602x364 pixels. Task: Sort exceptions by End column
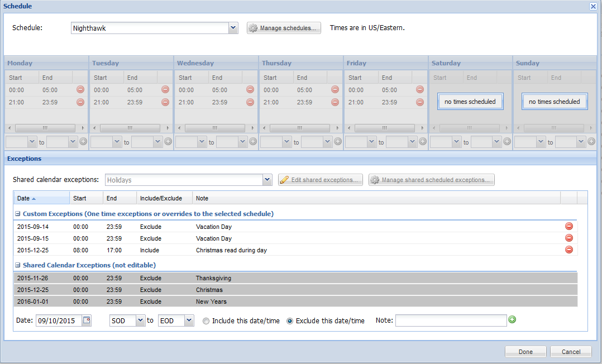click(120, 198)
